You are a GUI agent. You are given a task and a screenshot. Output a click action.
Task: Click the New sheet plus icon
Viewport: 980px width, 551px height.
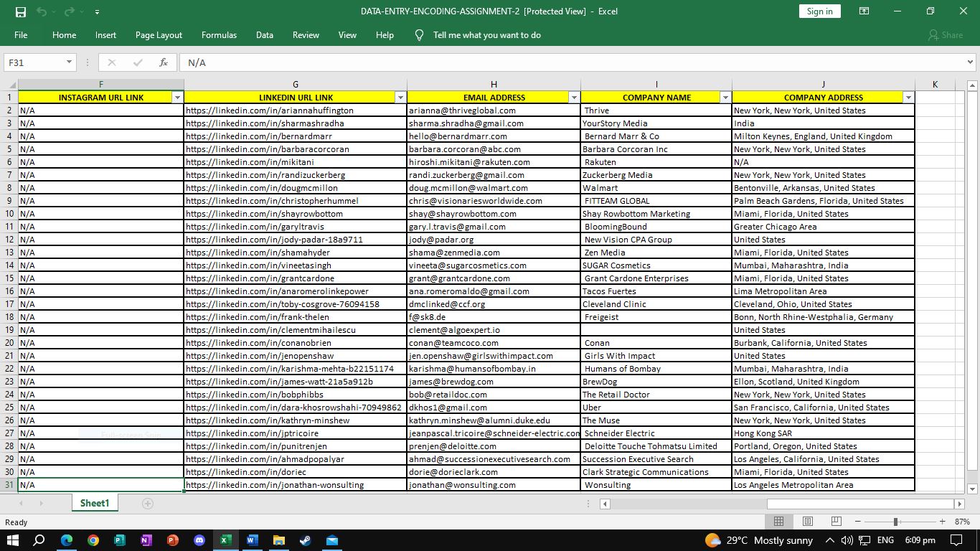pyautogui.click(x=148, y=504)
